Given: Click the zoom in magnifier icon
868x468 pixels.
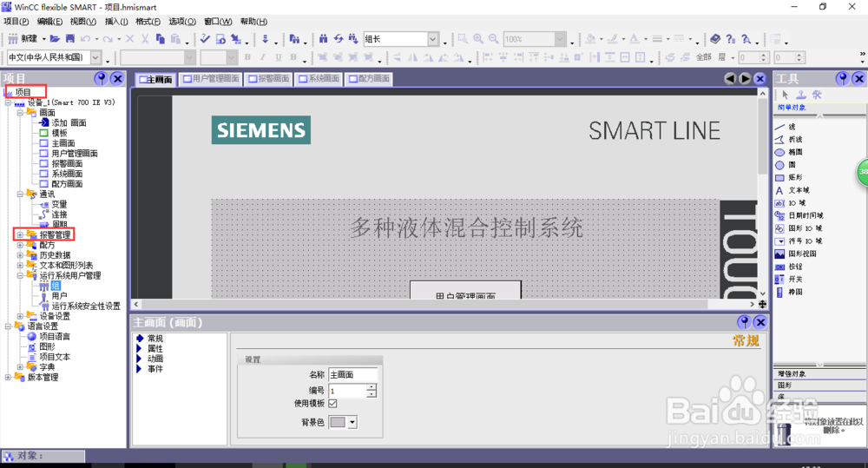Looking at the screenshot, I should pos(478,39).
